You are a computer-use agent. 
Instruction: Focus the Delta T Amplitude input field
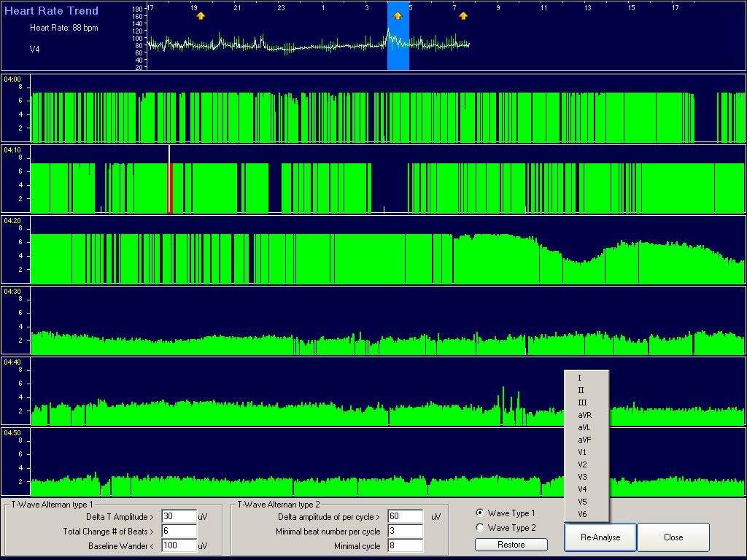[179, 517]
